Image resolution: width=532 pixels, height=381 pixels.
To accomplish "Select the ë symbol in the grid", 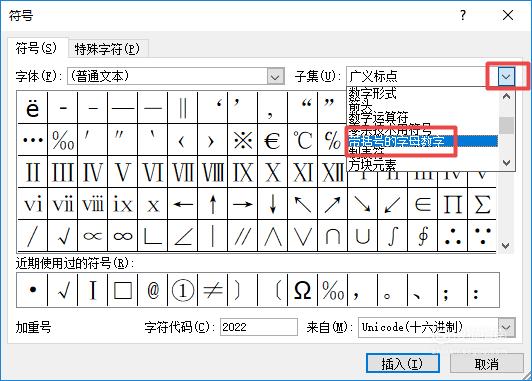I will click(x=33, y=107).
